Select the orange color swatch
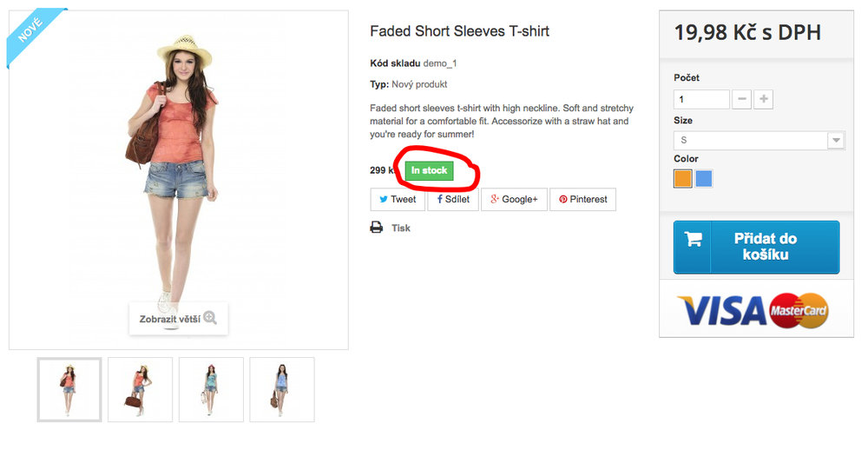This screenshot has width=868, height=470. [x=683, y=179]
